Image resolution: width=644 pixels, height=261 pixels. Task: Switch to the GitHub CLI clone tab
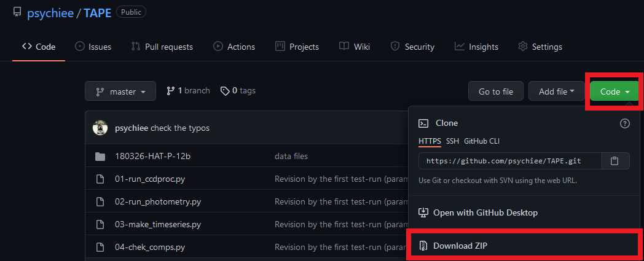pyautogui.click(x=482, y=141)
